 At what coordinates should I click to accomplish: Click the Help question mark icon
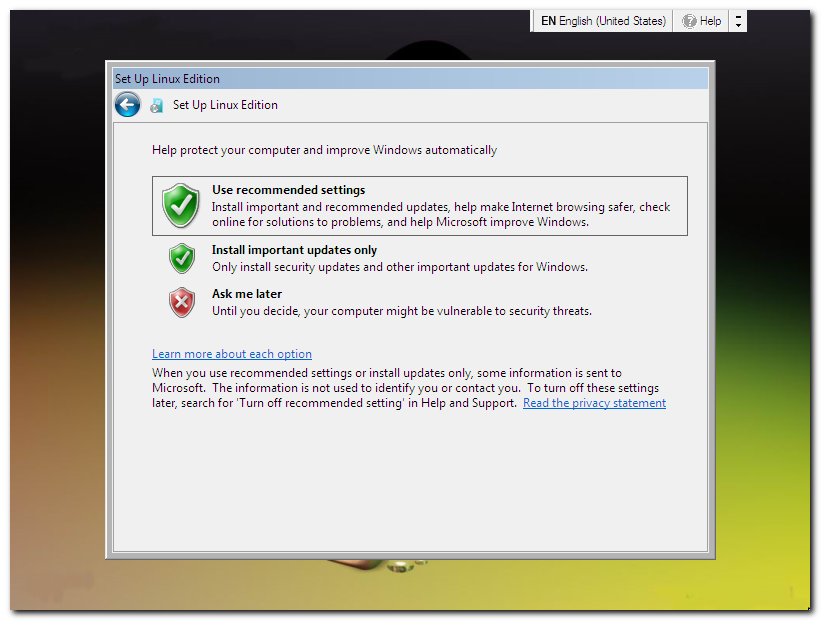[689, 21]
